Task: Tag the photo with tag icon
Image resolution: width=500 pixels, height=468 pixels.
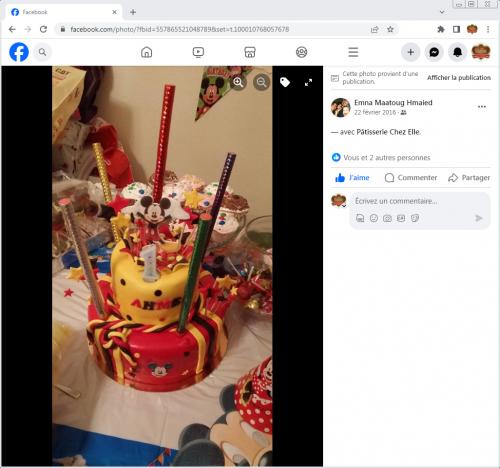Action: point(285,82)
